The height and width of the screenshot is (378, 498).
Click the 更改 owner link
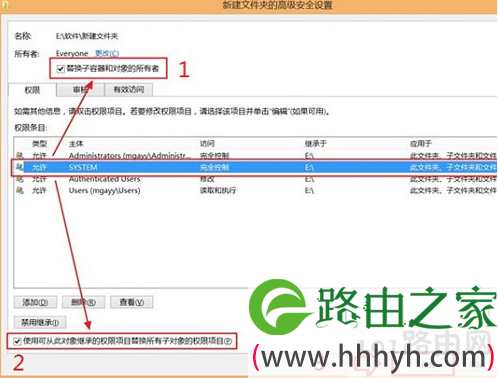coord(107,53)
